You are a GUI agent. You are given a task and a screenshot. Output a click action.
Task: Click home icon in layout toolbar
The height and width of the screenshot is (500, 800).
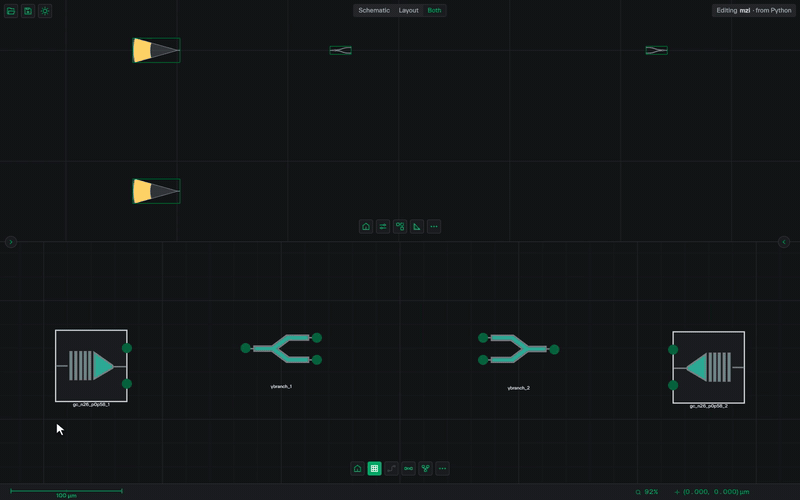pos(366,227)
